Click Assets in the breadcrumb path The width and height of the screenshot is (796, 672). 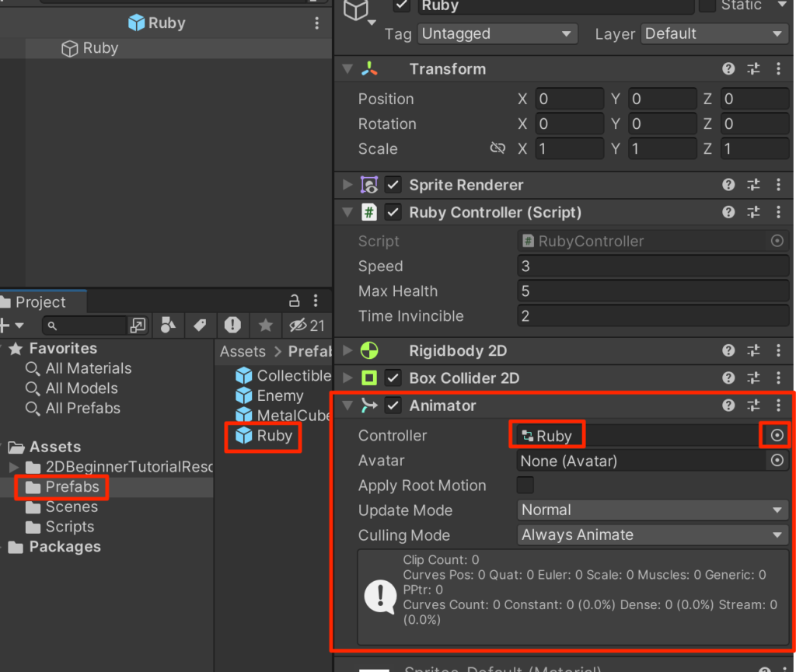243,351
